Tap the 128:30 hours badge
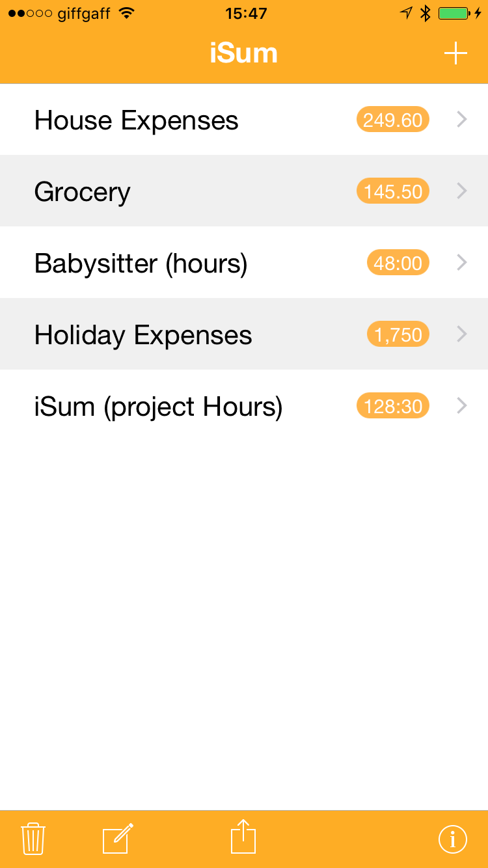488x868 pixels. point(393,406)
